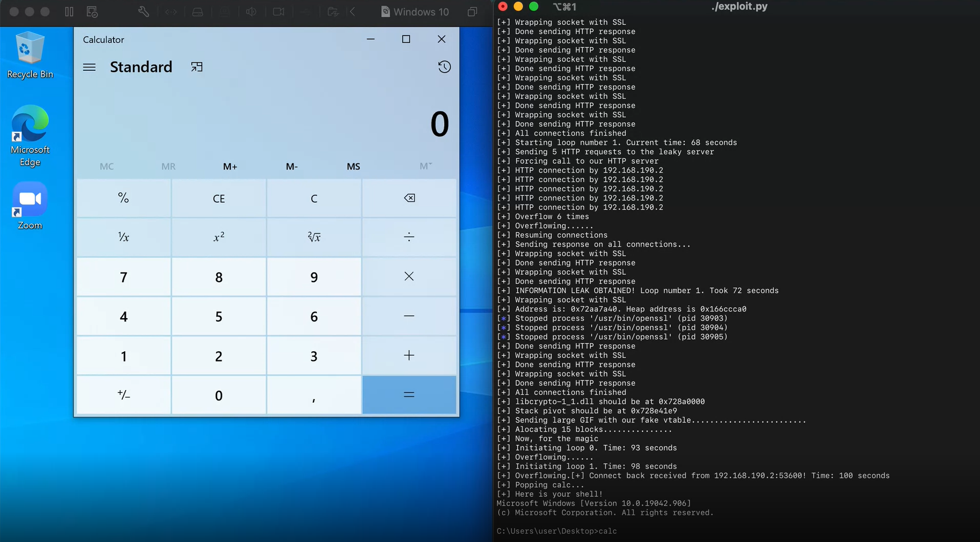Image resolution: width=980 pixels, height=542 pixels.
Task: Click the green zoom button of the terminal
Action: point(533,6)
